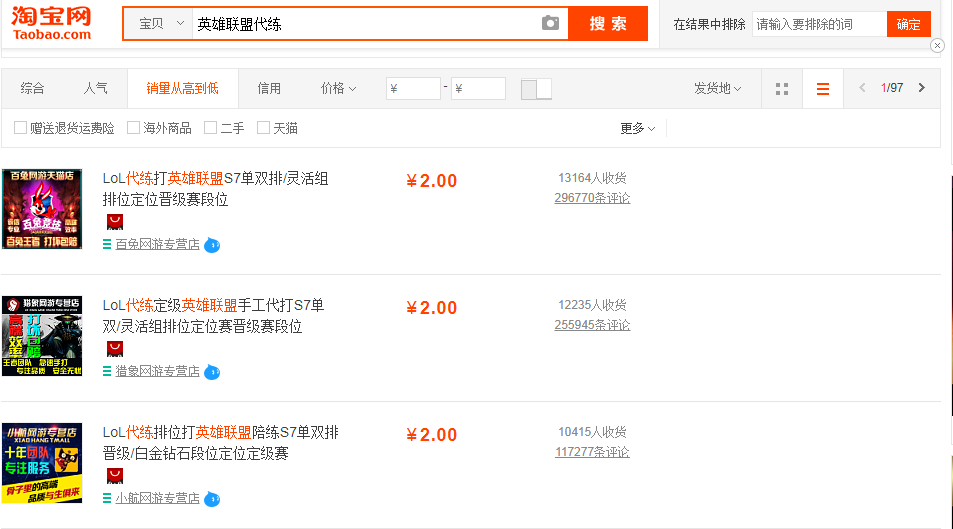Open the 发货地 location dropdown
The height and width of the screenshot is (529, 953).
coord(717,89)
